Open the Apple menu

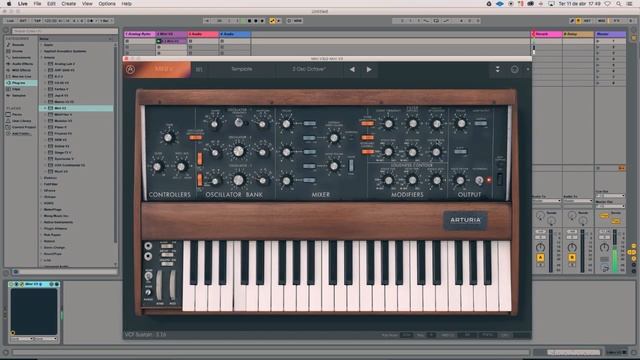9,4
